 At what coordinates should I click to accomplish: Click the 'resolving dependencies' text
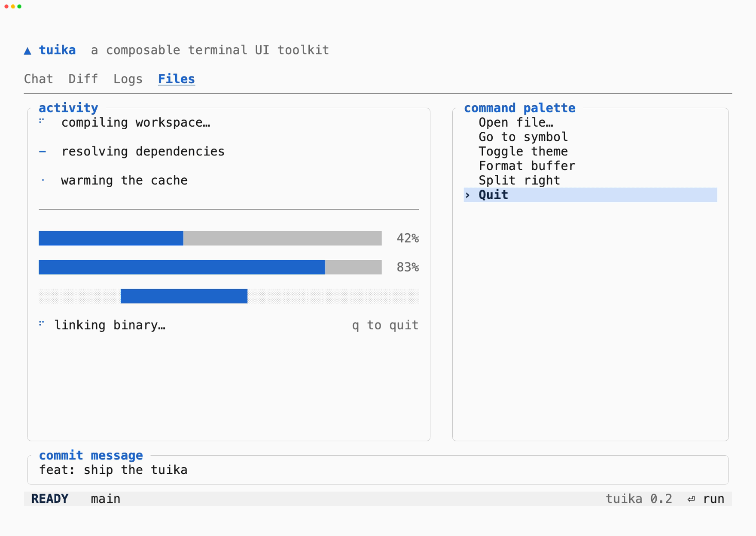143,151
